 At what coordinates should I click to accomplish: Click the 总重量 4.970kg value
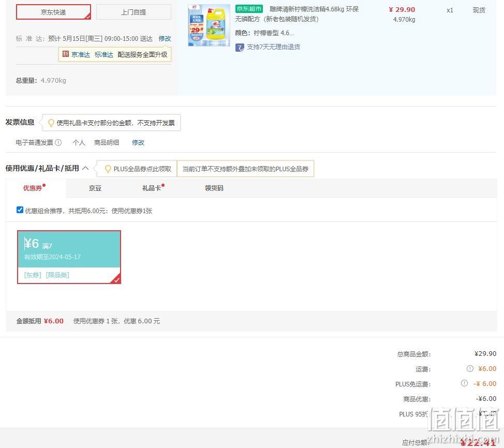tap(53, 80)
